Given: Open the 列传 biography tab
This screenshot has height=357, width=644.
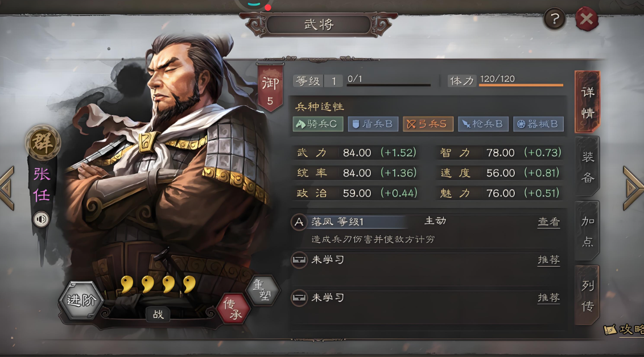Looking at the screenshot, I should click(587, 296).
